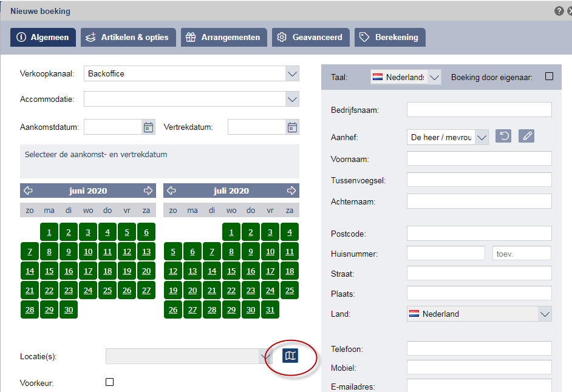Switch to the Arrangementen tab

click(224, 37)
